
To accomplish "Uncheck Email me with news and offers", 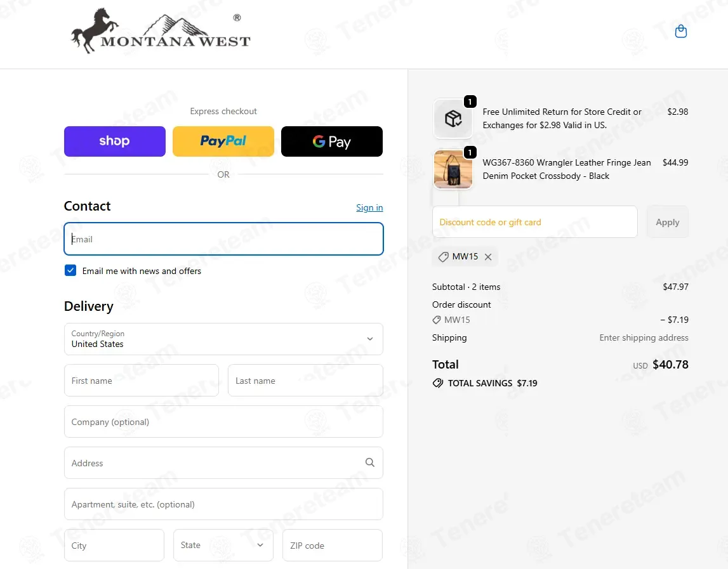I will tap(70, 271).
